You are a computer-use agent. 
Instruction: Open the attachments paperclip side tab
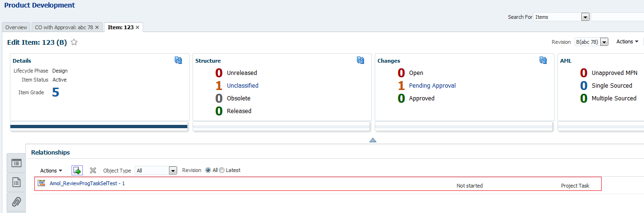point(16,202)
